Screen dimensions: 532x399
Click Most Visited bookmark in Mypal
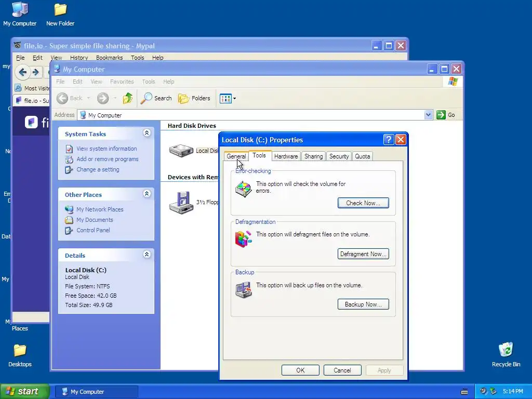32,88
